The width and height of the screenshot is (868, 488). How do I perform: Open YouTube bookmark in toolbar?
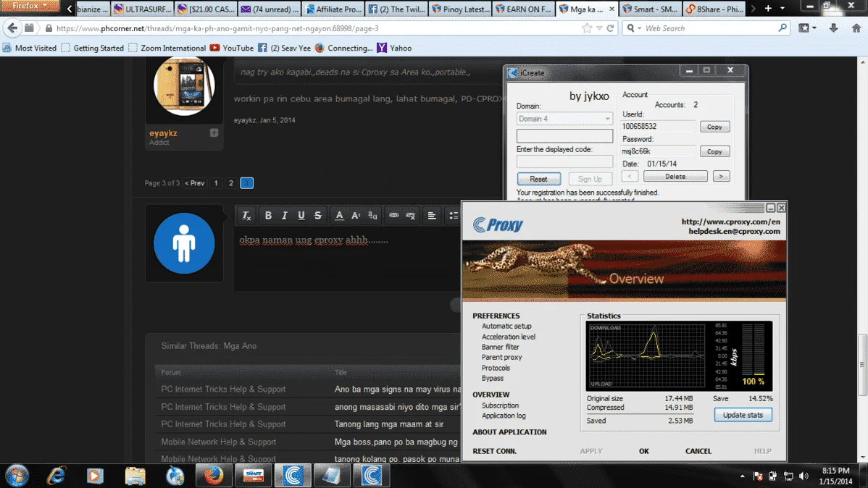click(231, 48)
